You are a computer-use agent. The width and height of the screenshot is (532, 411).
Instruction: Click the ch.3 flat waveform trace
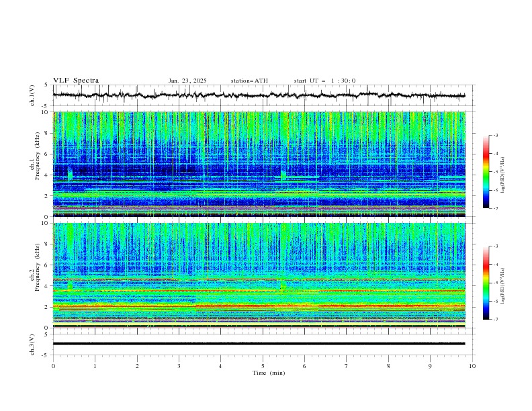coord(259,344)
